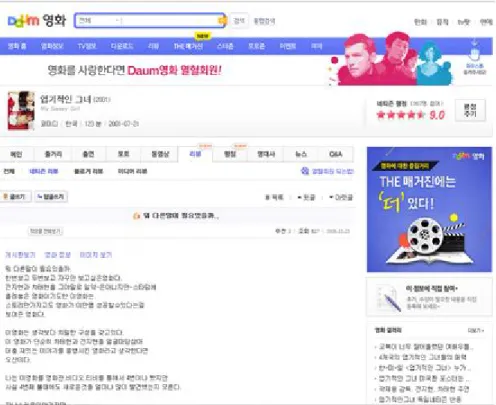
Task: Open the 이미지 보기 link
Action: click(x=96, y=255)
